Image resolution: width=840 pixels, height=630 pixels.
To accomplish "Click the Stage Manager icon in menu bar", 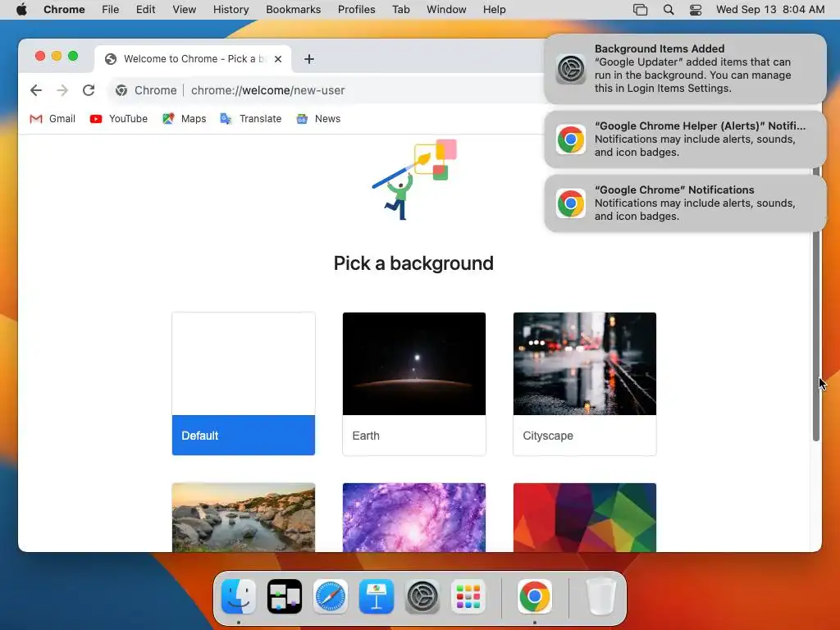I will [640, 10].
